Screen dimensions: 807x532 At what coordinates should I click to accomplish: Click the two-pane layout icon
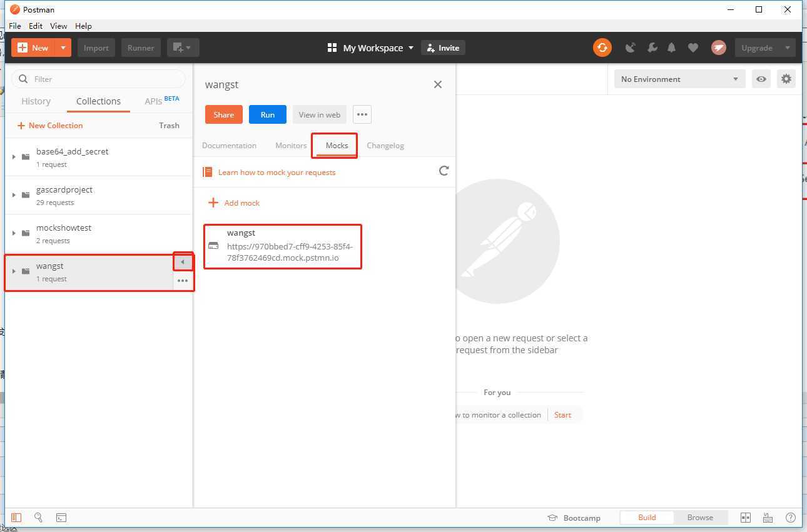[746, 518]
